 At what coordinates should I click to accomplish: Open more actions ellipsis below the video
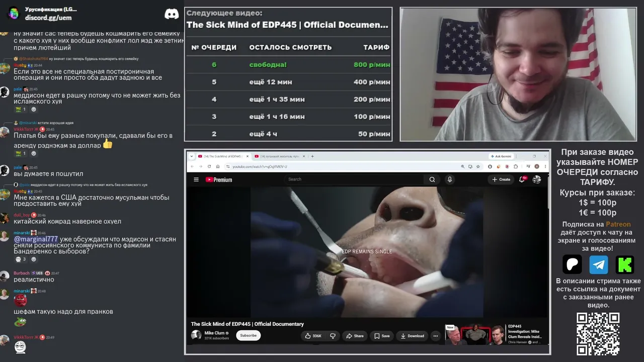pyautogui.click(x=435, y=336)
